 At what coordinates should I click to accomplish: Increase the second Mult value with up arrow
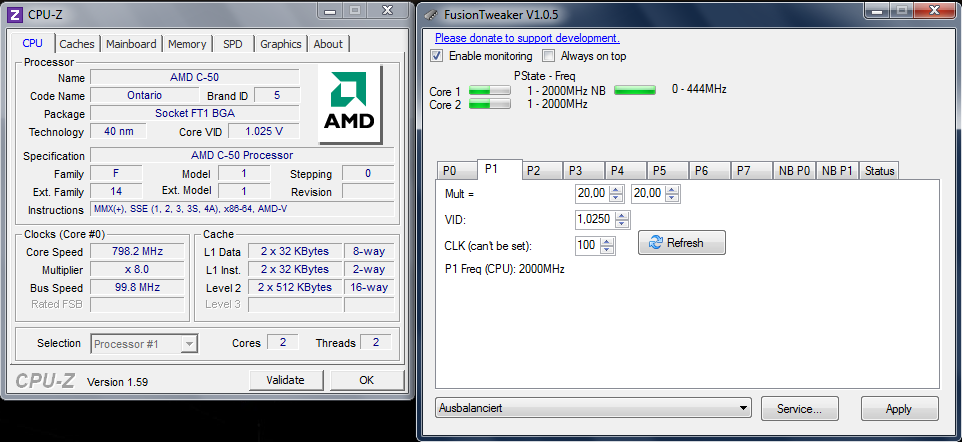click(672, 190)
